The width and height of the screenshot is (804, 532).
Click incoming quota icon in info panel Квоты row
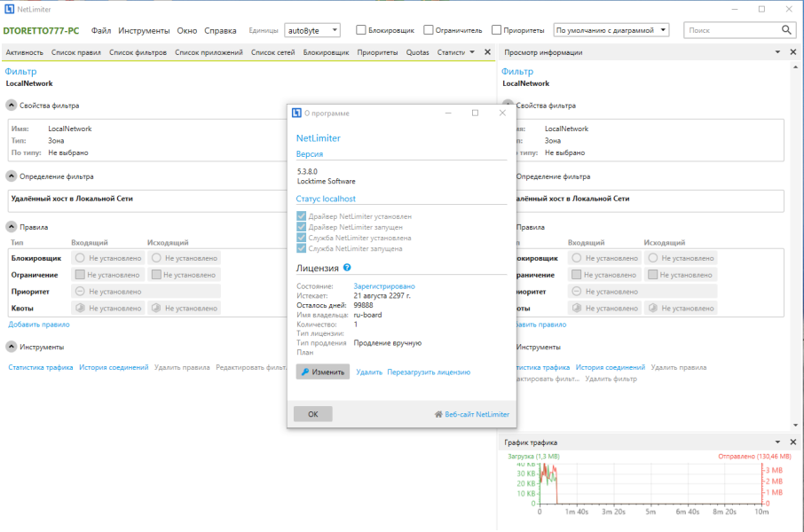pos(577,308)
